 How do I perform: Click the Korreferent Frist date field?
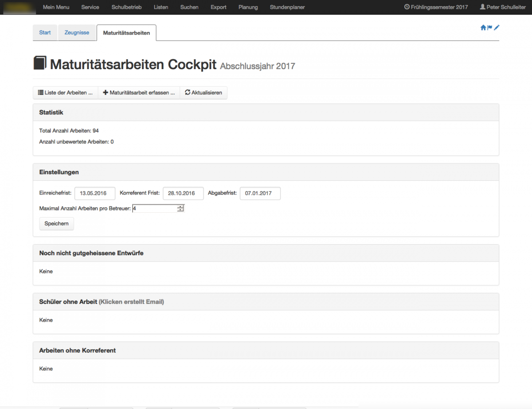click(183, 194)
